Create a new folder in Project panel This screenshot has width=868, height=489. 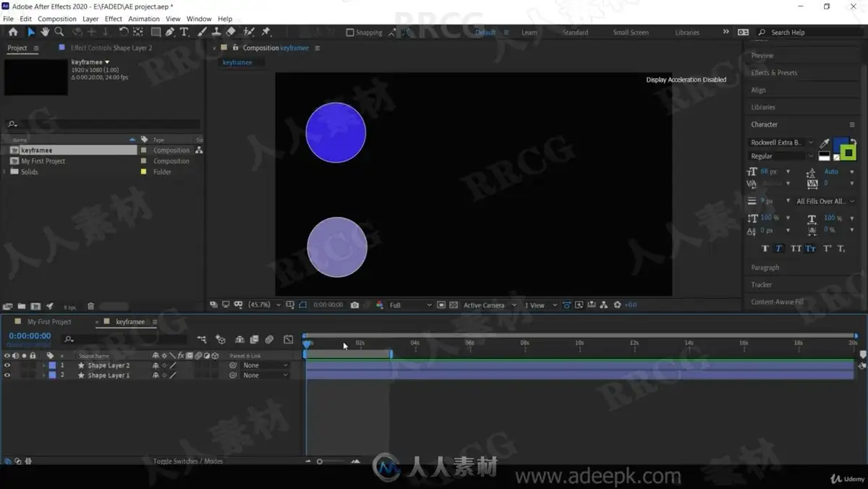[22, 307]
